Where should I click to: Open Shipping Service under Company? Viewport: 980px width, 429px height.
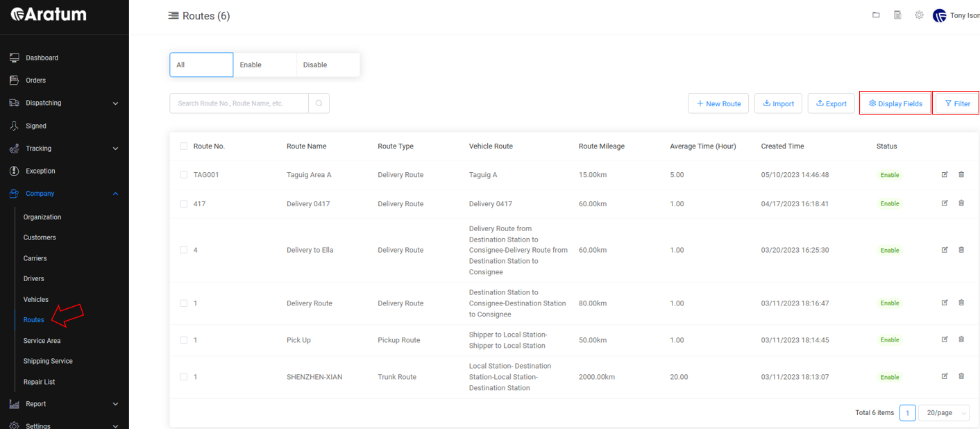click(48, 361)
